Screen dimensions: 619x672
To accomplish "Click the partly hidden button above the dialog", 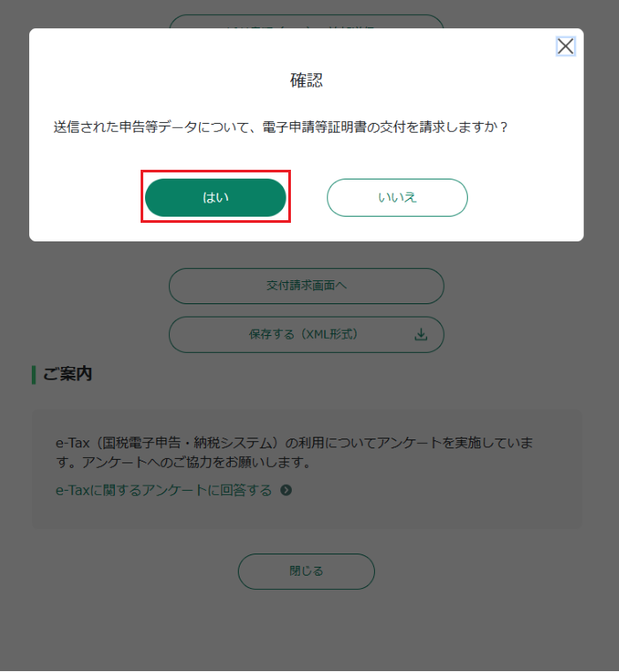I will pos(307,21).
